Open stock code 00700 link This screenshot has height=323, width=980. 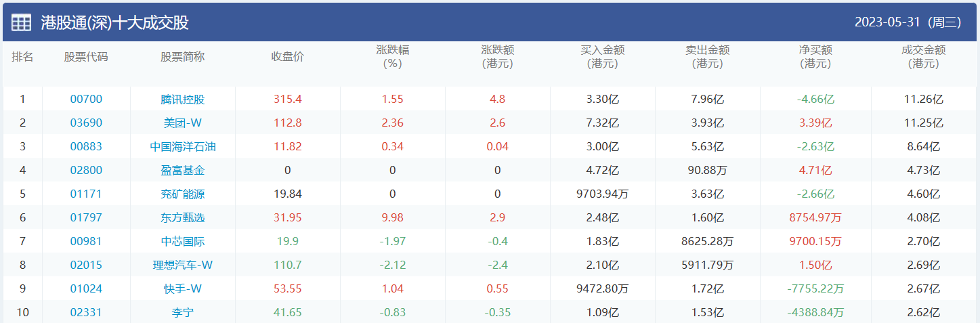pos(86,99)
